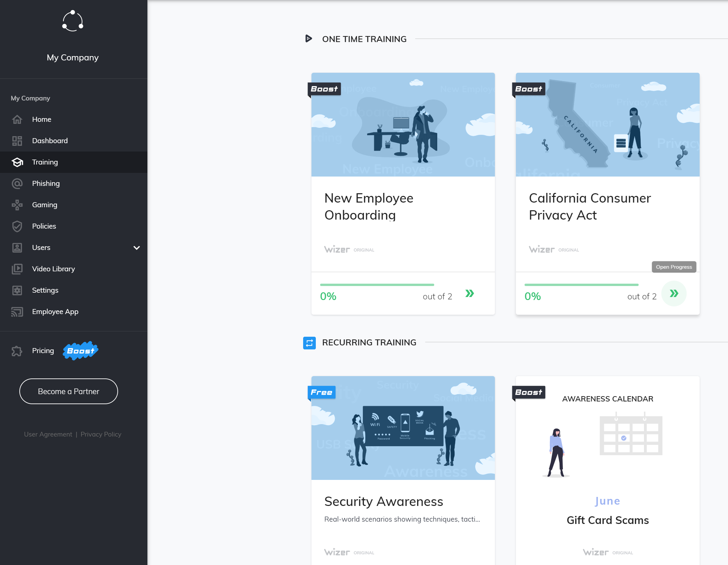The image size is (728, 565).
Task: Navigate to Gaming
Action: [45, 205]
